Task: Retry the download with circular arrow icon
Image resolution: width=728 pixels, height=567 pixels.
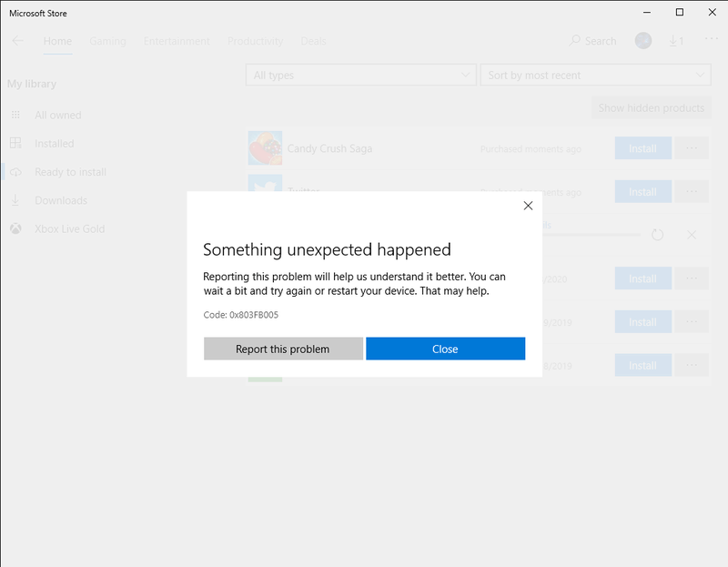Action: point(657,235)
